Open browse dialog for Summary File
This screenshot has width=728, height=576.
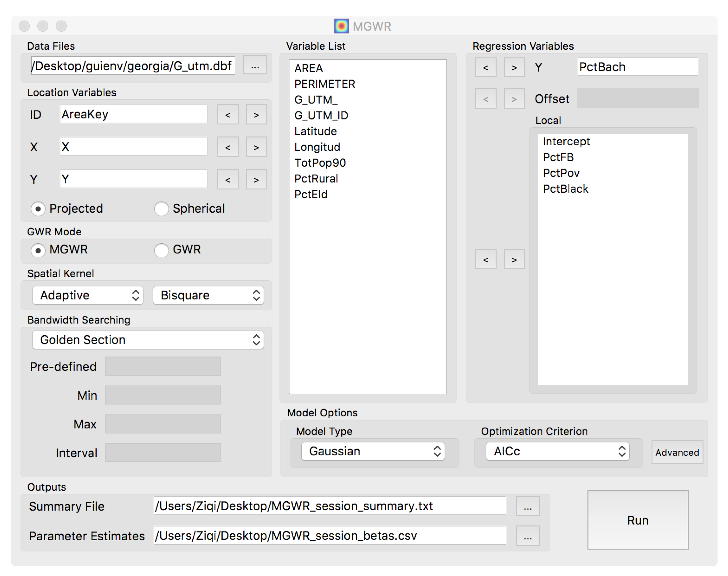pos(528,506)
